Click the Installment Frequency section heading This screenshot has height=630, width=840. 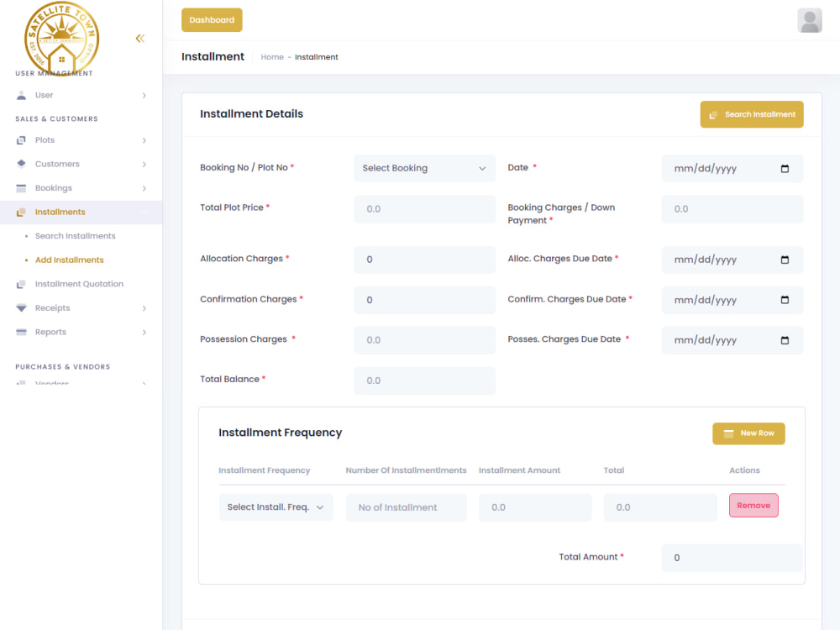[x=281, y=433]
